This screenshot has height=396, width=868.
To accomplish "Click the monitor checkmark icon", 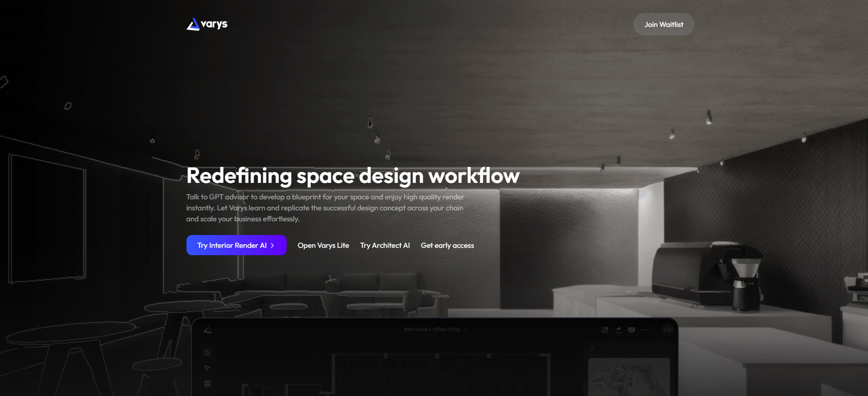I will (x=631, y=330).
